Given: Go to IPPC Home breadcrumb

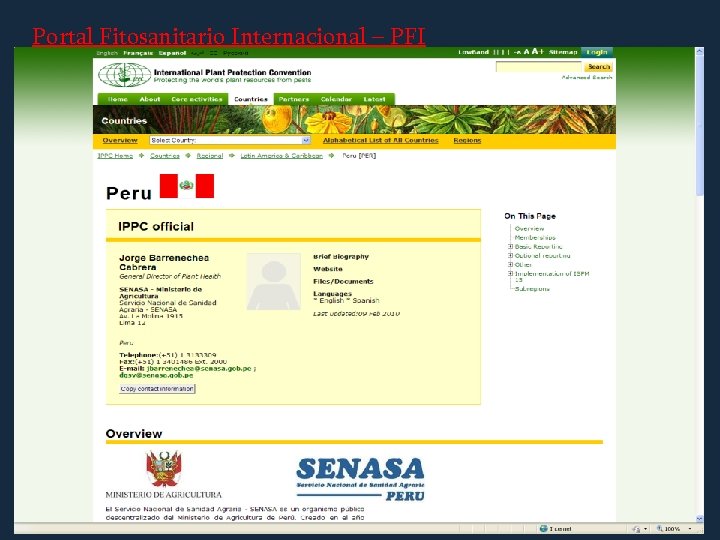Looking at the screenshot, I should [x=115, y=156].
